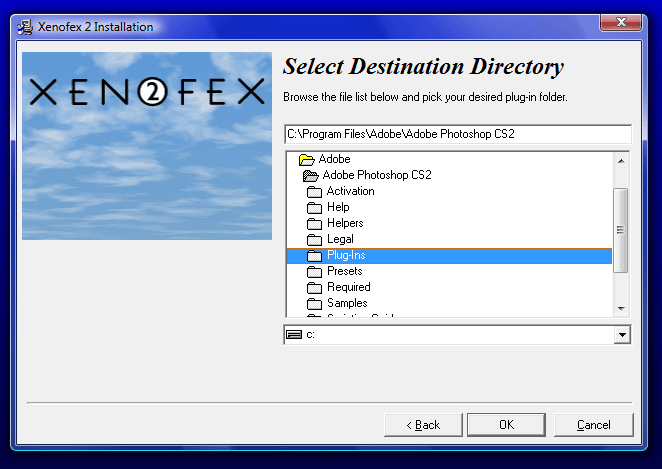The image size is (662, 469).
Task: Click the Xenofex installer icon in title bar
Action: pyautogui.click(x=25, y=27)
